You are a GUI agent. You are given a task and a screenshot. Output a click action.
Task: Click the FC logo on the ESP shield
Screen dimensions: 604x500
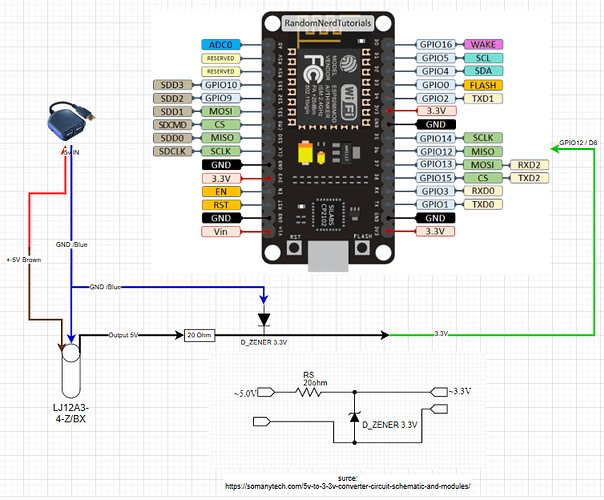tap(313, 69)
